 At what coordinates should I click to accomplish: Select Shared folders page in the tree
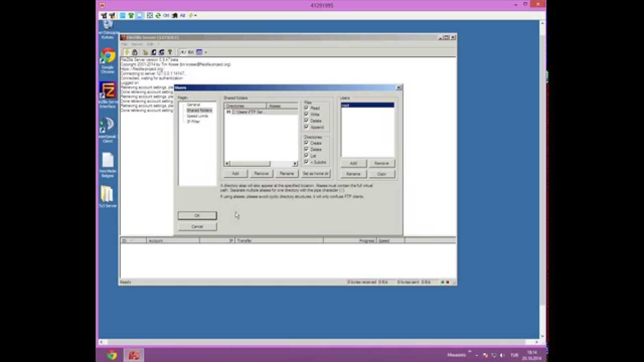199,110
